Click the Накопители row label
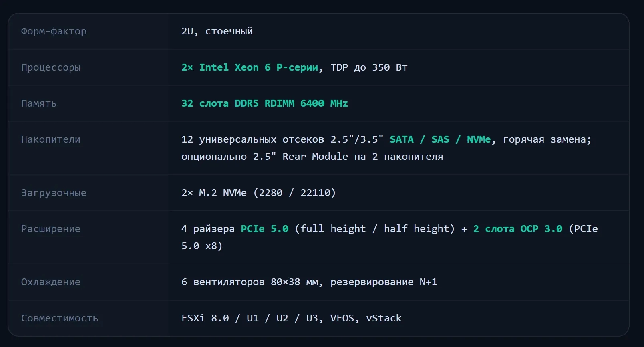The height and width of the screenshot is (347, 644). (51, 139)
